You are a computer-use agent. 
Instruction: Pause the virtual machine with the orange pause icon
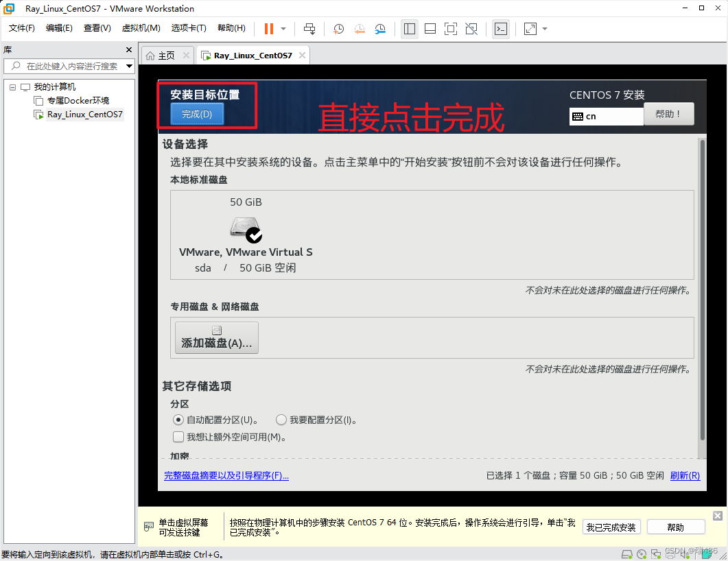[x=269, y=29]
